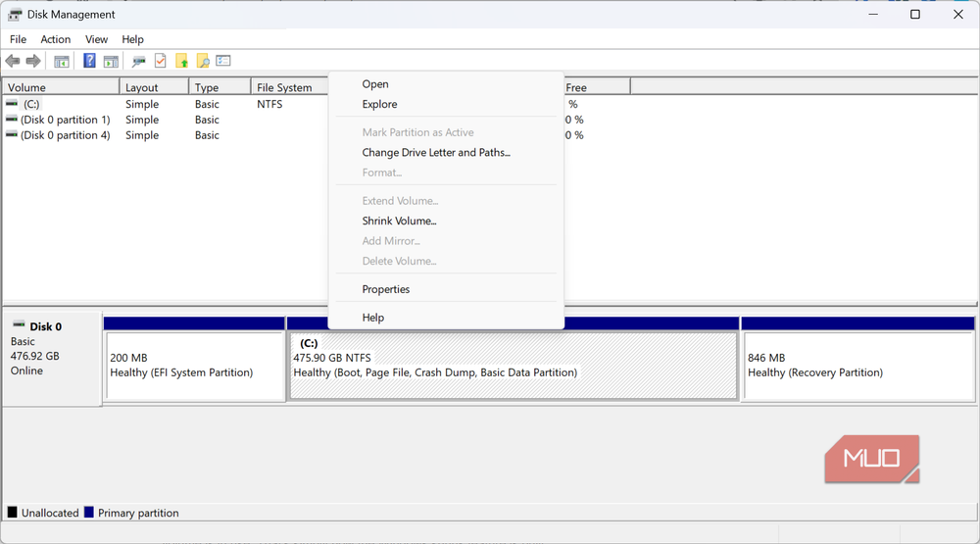The width and height of the screenshot is (980, 544).
Task: Click the folder with green arrow icon
Action: click(x=182, y=61)
